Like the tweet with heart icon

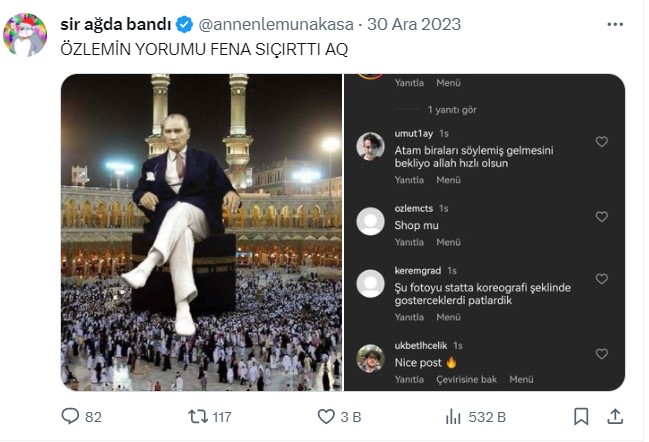tap(326, 416)
